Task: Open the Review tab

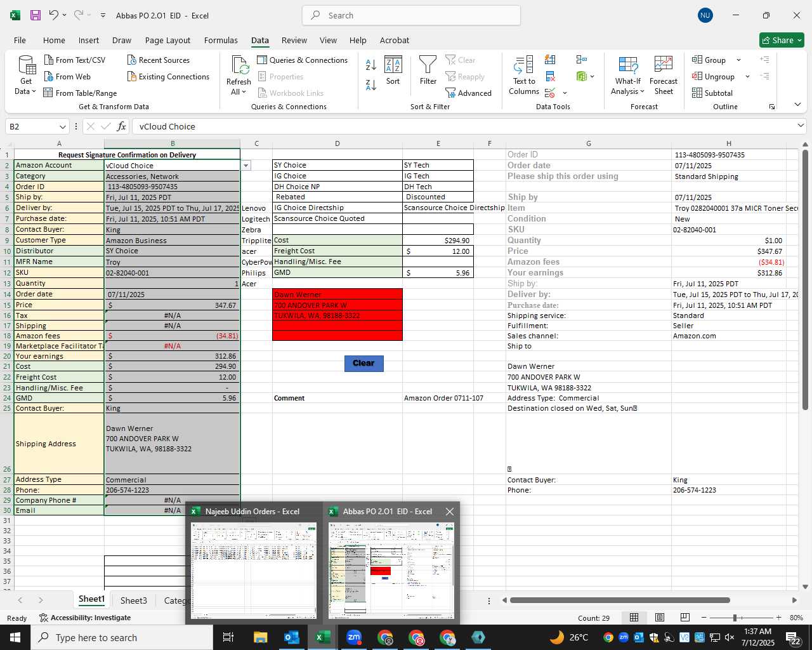Action: tap(294, 40)
